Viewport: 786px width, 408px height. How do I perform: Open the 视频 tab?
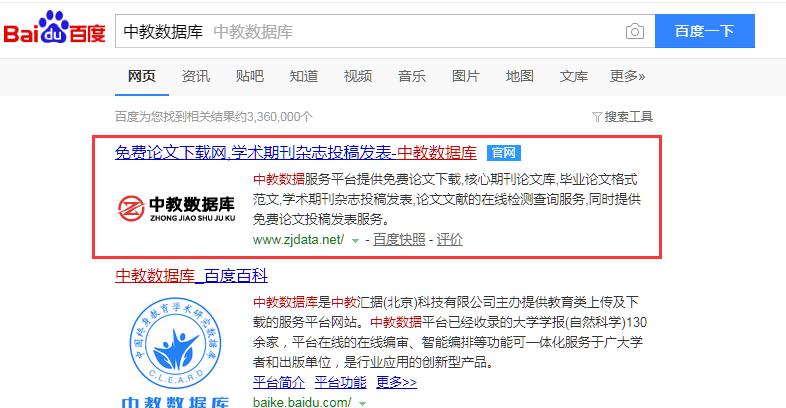pos(358,76)
